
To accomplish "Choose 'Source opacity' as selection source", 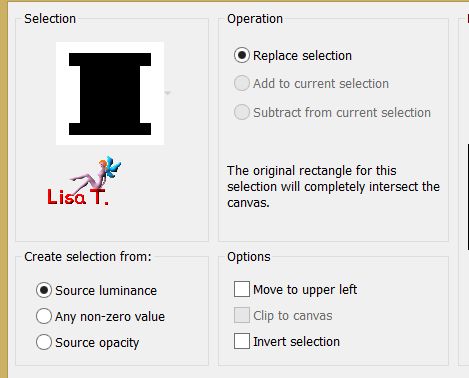I will point(44,342).
